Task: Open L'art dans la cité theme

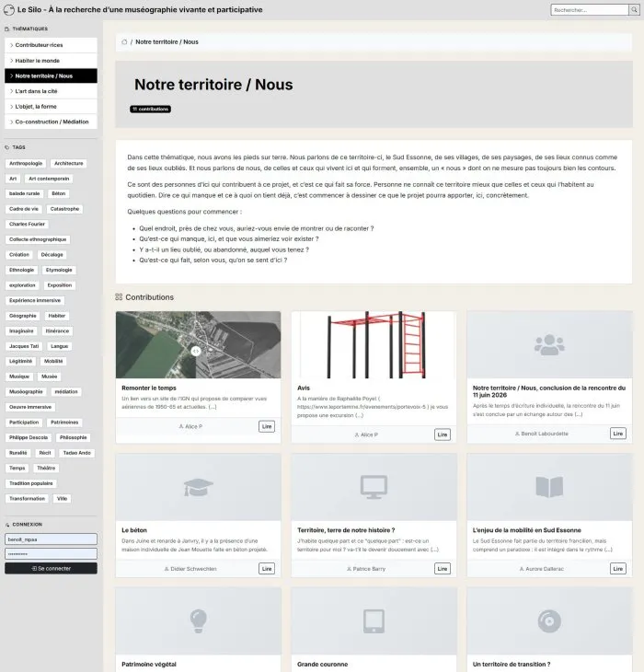Action: [51, 91]
